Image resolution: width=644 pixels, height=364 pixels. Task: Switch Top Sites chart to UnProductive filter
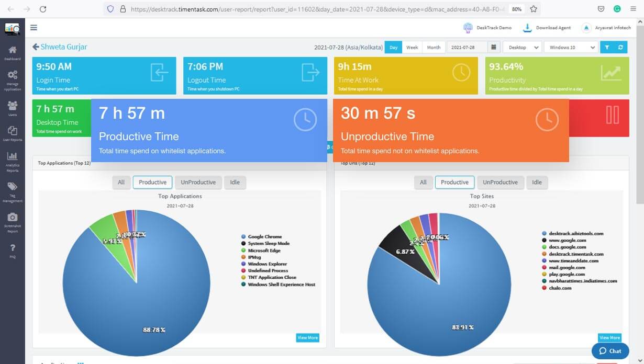point(500,182)
